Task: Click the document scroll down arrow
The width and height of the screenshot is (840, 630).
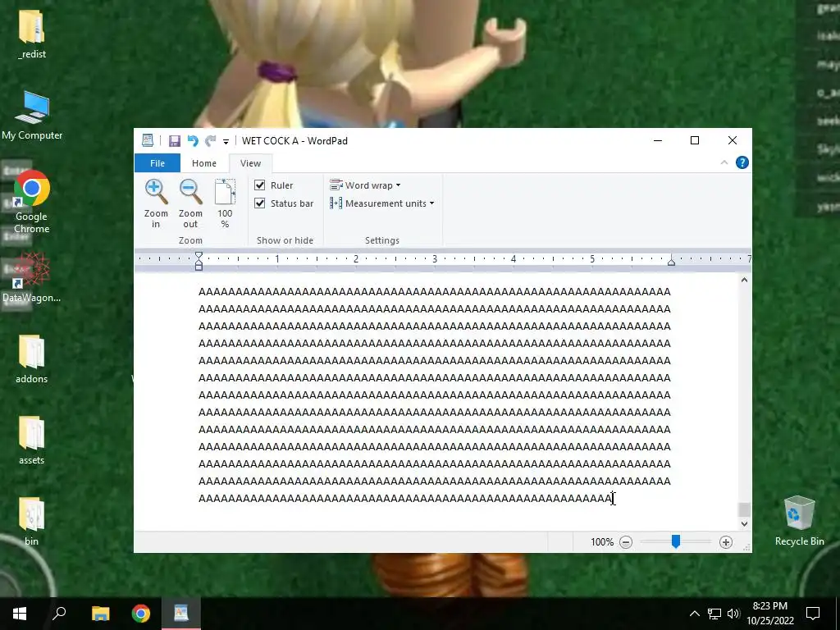Action: 744,524
